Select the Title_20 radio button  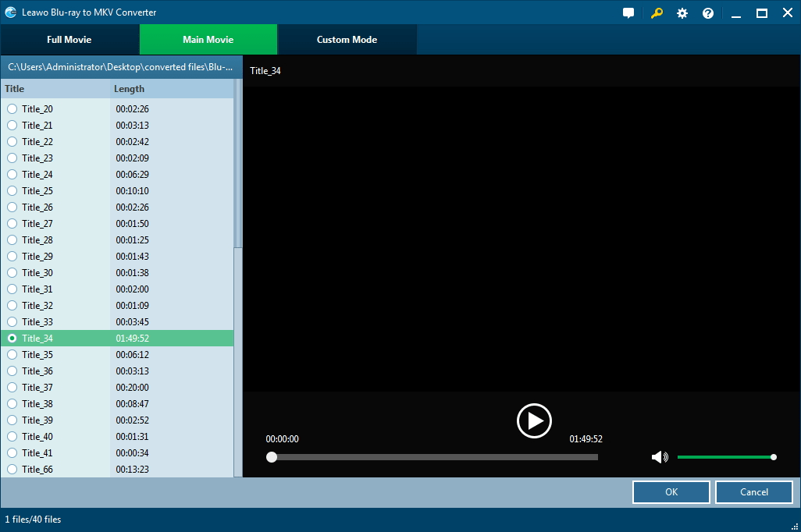click(x=12, y=109)
